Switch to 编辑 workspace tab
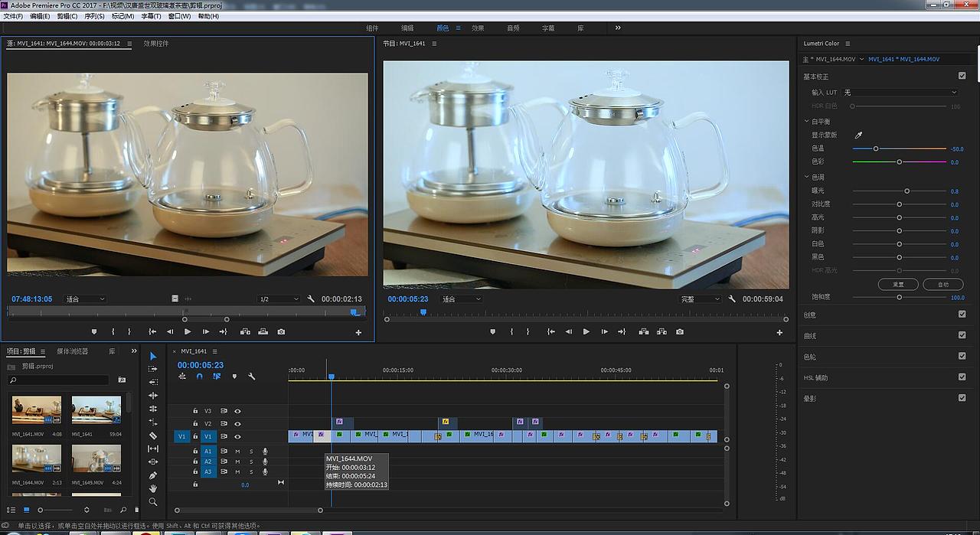The width and height of the screenshot is (980, 535). coord(407,28)
